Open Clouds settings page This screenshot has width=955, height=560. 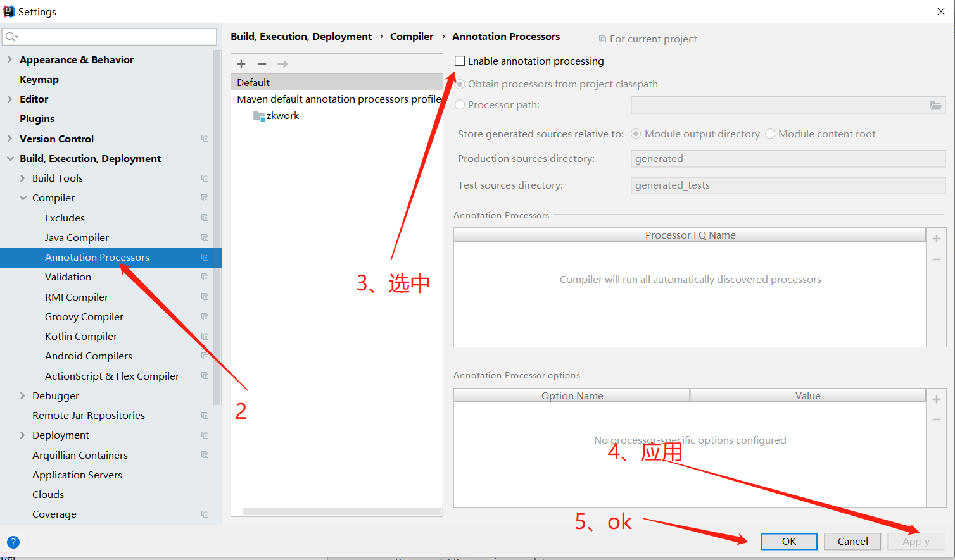pyautogui.click(x=48, y=495)
